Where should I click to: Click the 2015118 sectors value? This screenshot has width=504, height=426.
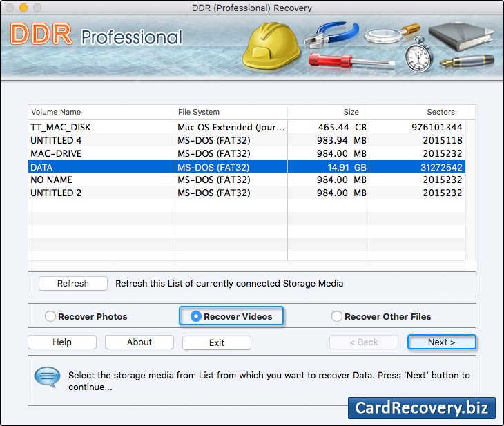(443, 140)
